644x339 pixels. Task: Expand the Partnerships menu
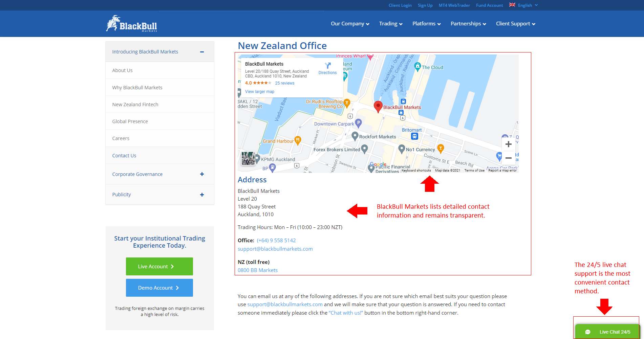(x=468, y=24)
